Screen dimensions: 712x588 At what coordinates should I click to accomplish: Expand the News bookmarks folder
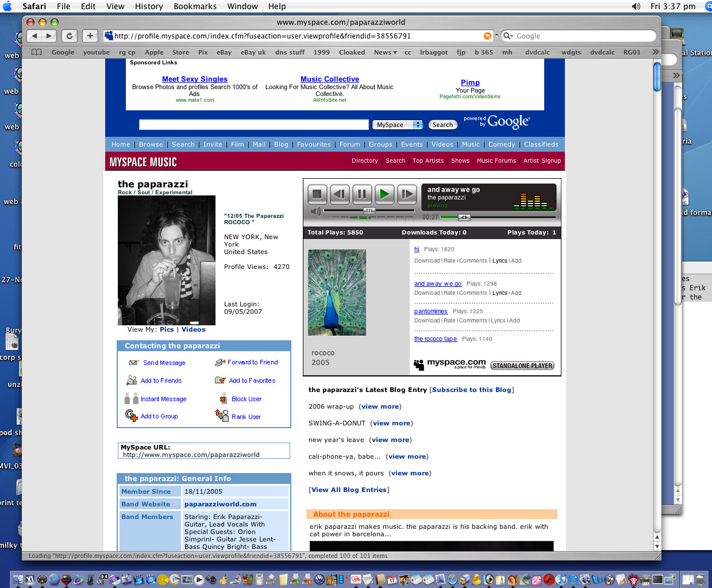[385, 52]
